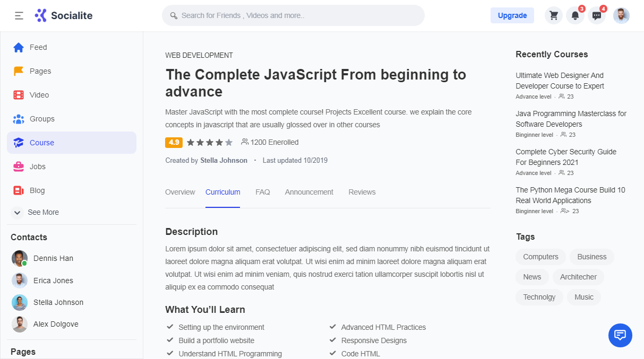Screen dimensions: 644x359
Task: Open the shopping cart icon
Action: pyautogui.click(x=554, y=15)
